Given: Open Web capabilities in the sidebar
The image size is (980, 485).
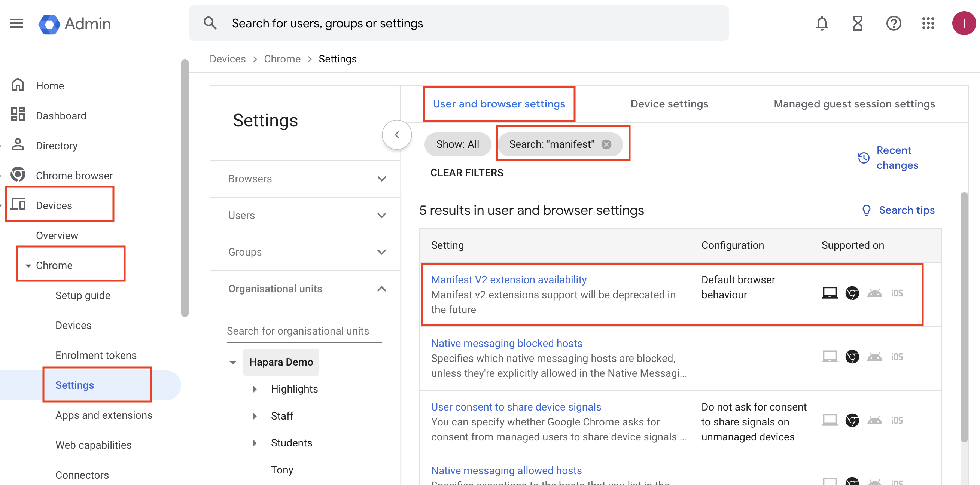Looking at the screenshot, I should pos(93,445).
